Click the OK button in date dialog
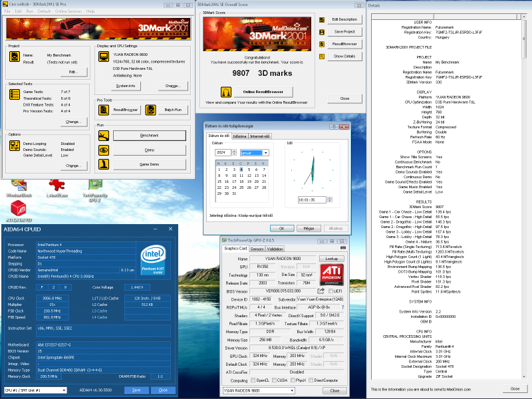This screenshot has height=399, width=532. point(282,228)
